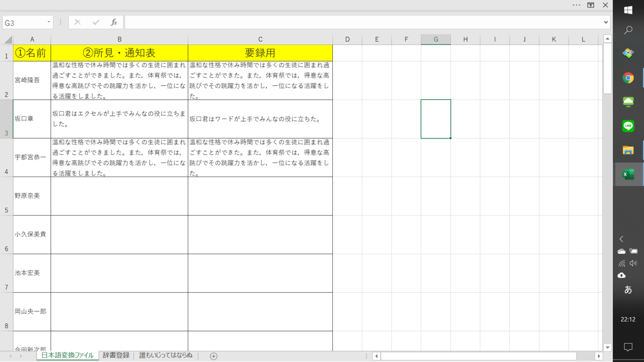Open the Name Box dropdown arrow

[x=49, y=23]
